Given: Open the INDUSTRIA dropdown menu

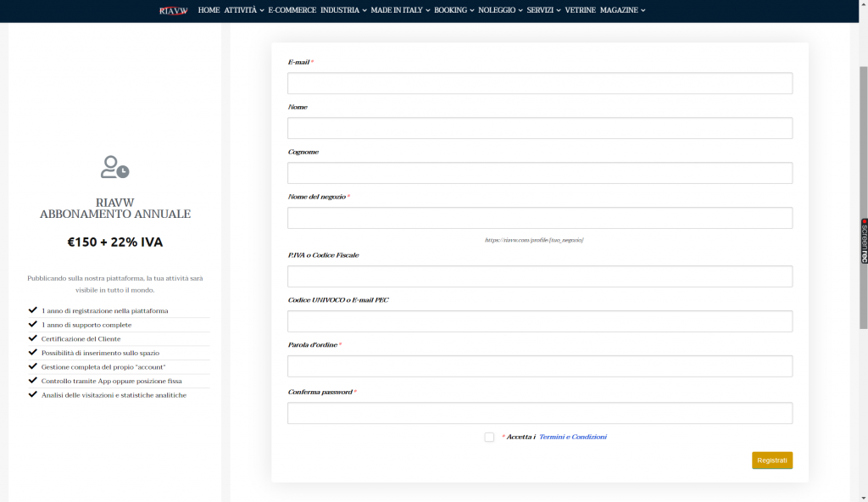Looking at the screenshot, I should pyautogui.click(x=343, y=10).
